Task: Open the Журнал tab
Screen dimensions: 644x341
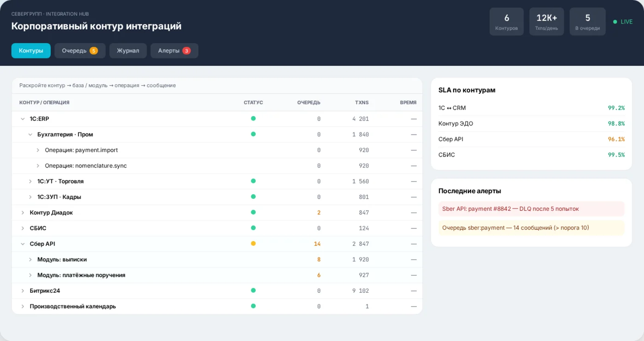Action: (128, 51)
